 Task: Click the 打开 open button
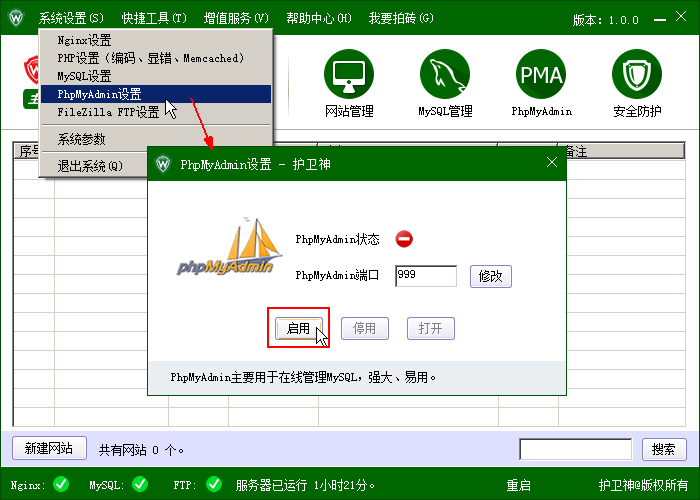pos(431,329)
